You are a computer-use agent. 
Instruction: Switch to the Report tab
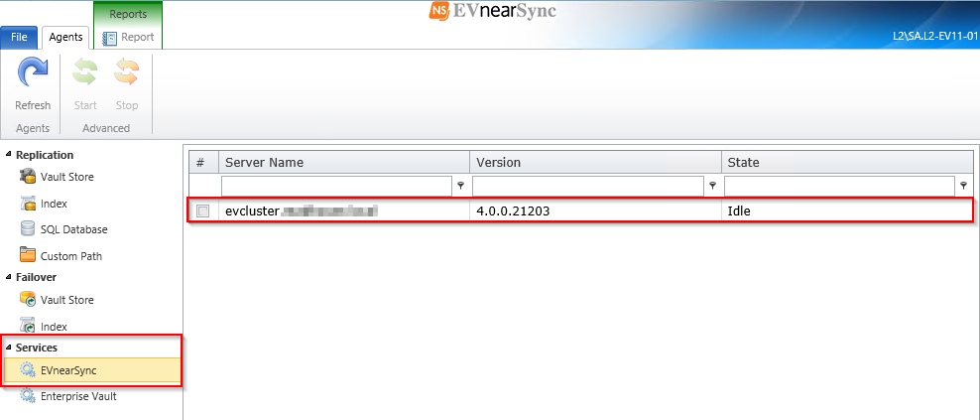click(x=128, y=38)
